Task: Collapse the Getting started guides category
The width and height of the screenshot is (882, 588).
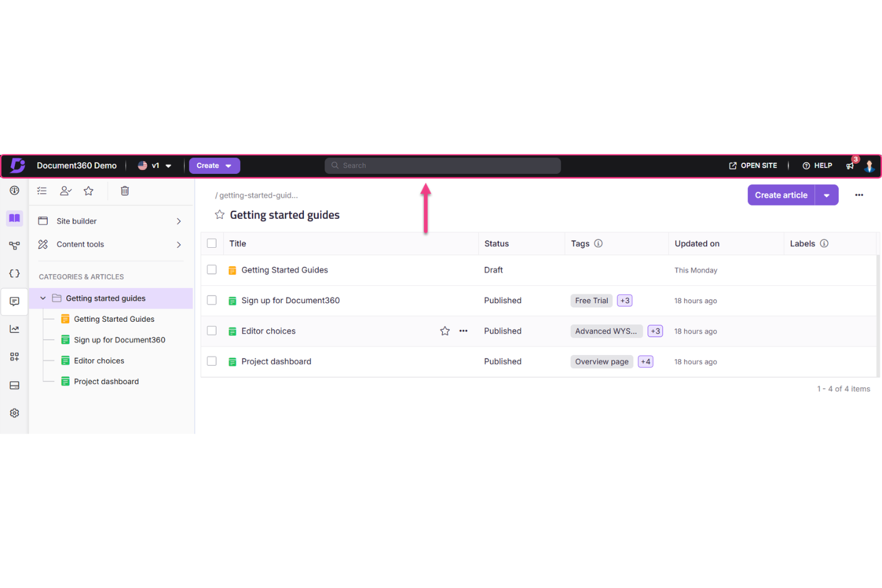Action: coord(42,298)
